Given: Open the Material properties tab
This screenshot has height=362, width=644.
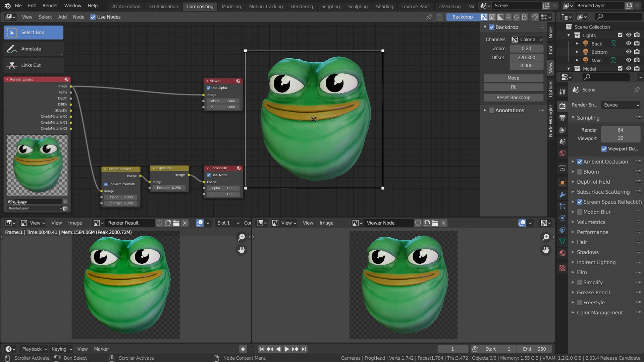Looking at the screenshot, I should pos(562,253).
